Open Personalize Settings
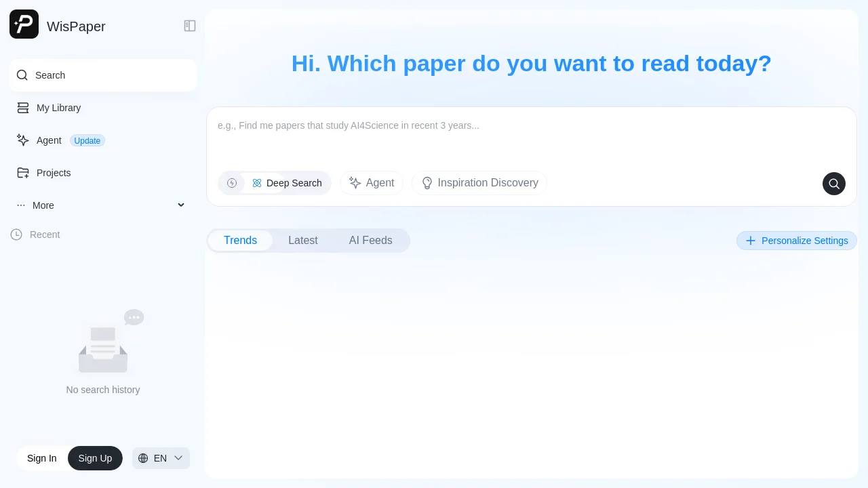Viewport: 868px width, 488px height. click(x=797, y=241)
